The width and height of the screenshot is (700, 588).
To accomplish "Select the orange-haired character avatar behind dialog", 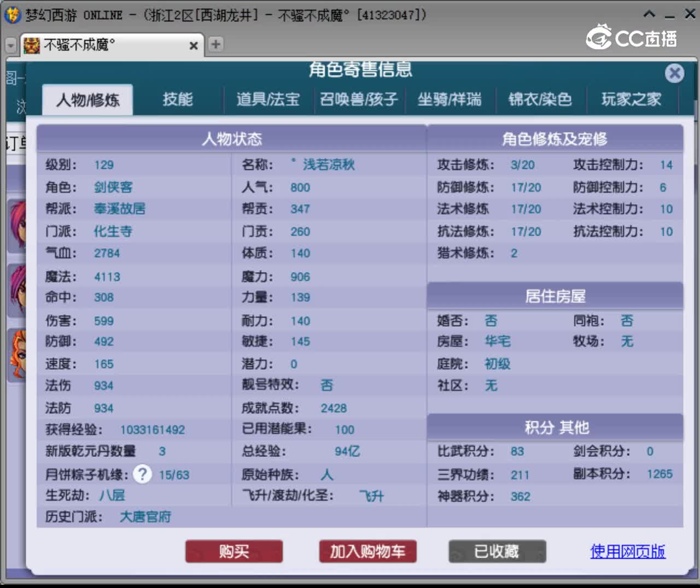I will (17, 355).
